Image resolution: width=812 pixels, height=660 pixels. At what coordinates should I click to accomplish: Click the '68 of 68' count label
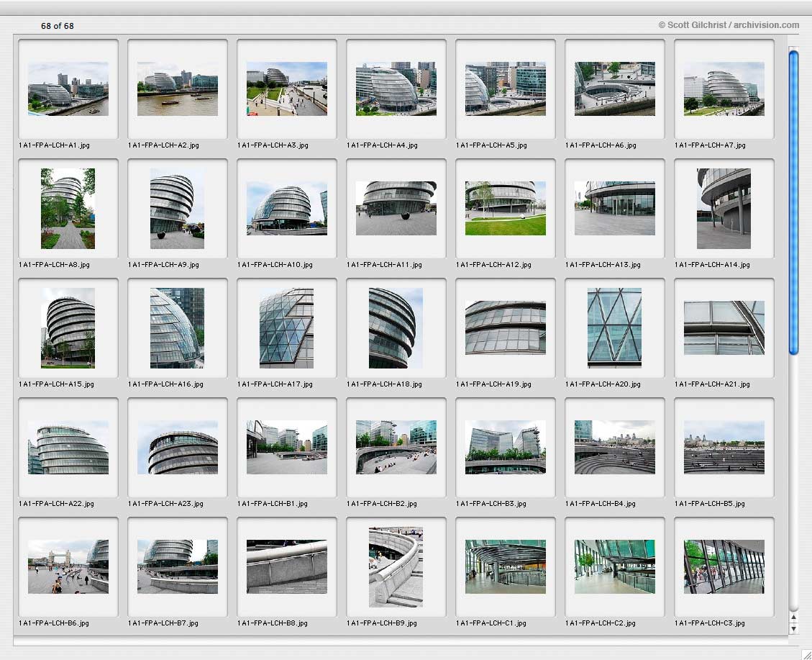[x=58, y=26]
